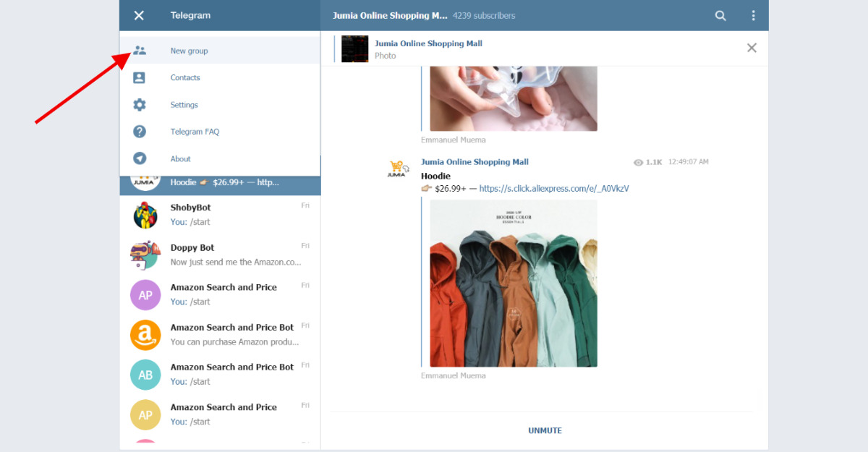Click the ShobyBot chat name
This screenshot has width=868, height=452.
pos(190,208)
